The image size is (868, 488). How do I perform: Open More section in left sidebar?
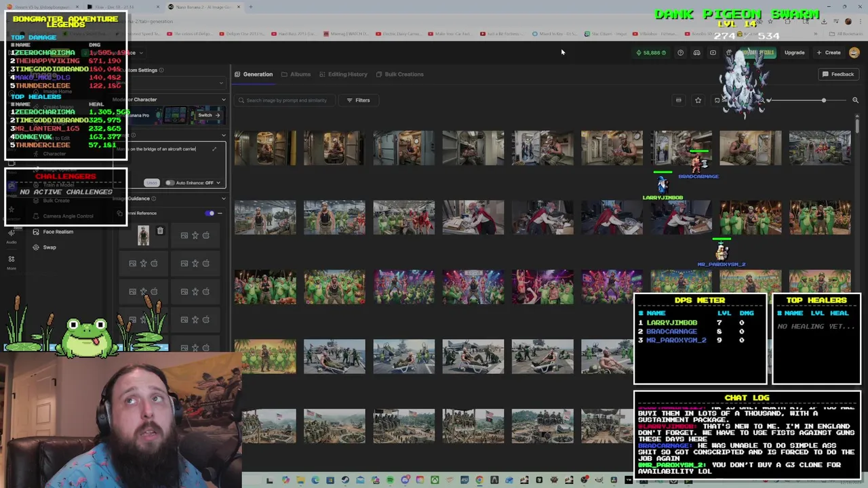tap(11, 262)
